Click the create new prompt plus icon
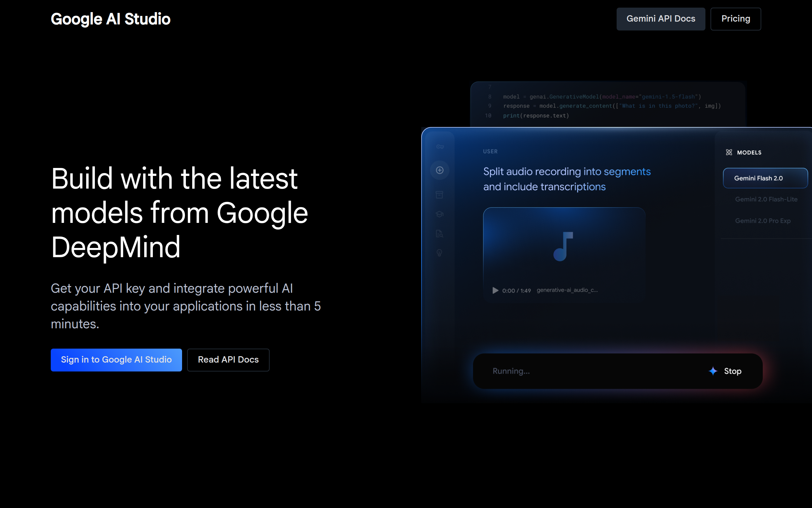The width and height of the screenshot is (812, 508). coord(440,170)
